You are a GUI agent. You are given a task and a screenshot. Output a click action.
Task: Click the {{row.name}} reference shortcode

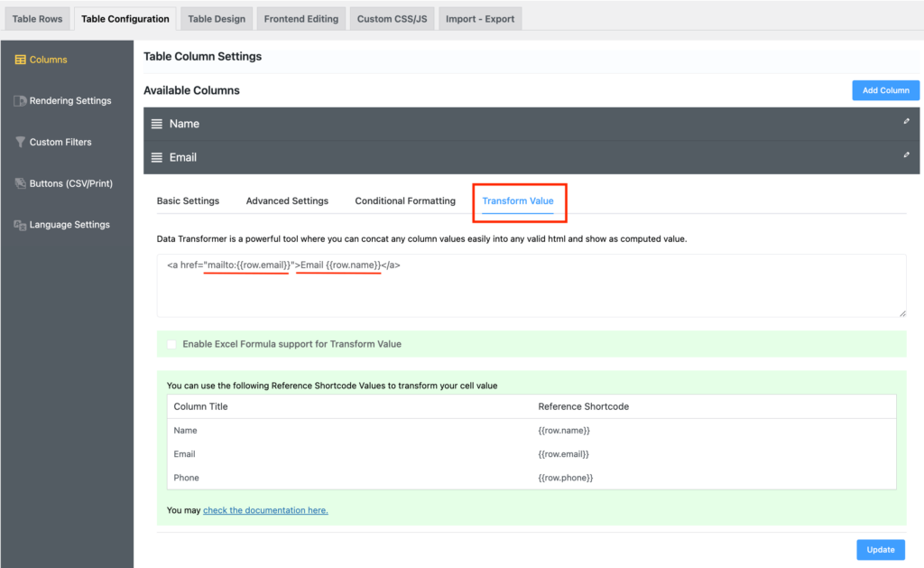(x=564, y=431)
